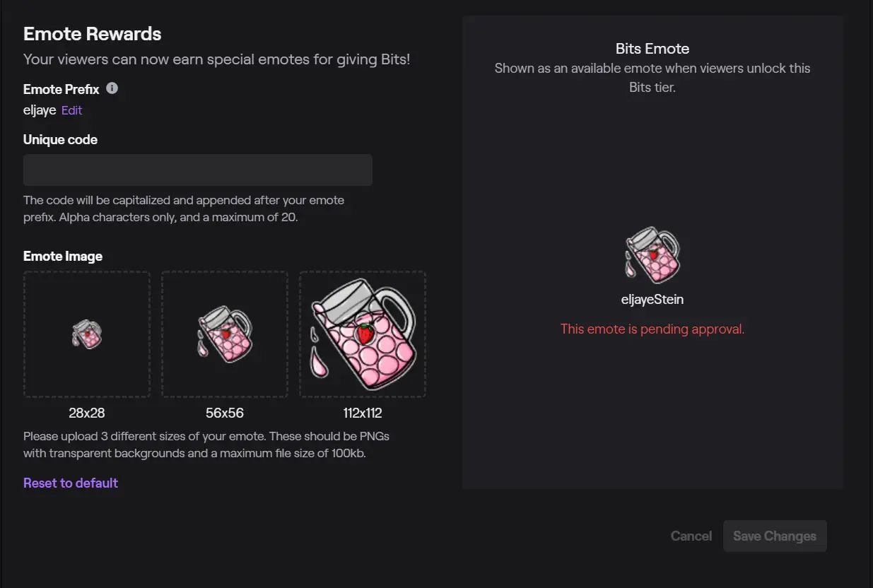873x588 pixels.
Task: Cancel the emote changes
Action: click(691, 536)
